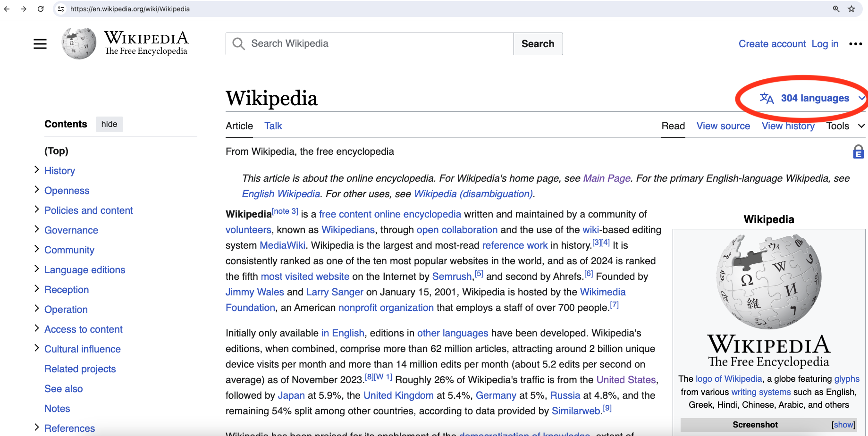The width and height of the screenshot is (868, 436).
Task: Click the site information icon in address bar
Action: [61, 9]
